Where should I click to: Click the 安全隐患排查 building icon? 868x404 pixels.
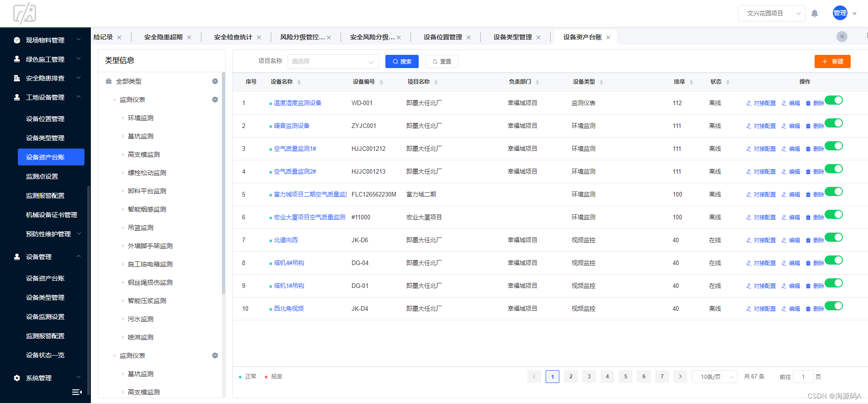click(x=17, y=78)
